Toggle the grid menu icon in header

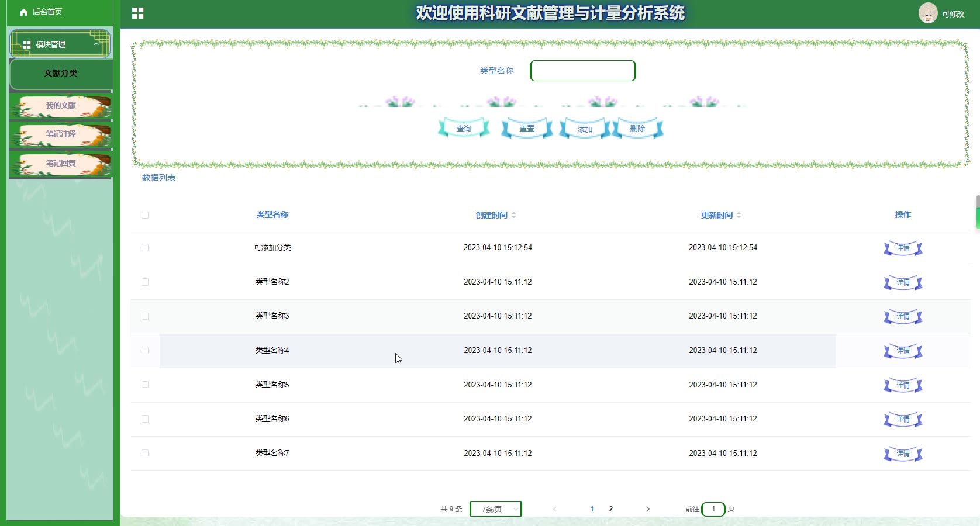click(137, 13)
